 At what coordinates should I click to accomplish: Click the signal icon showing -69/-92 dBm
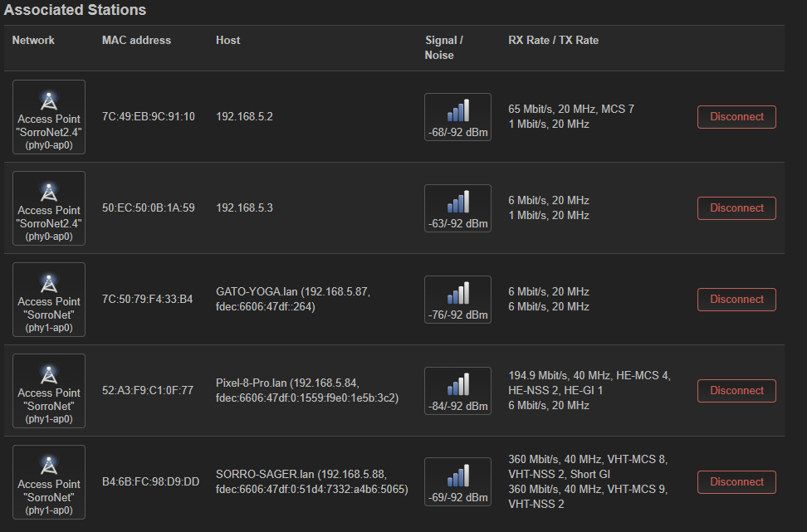point(457,481)
